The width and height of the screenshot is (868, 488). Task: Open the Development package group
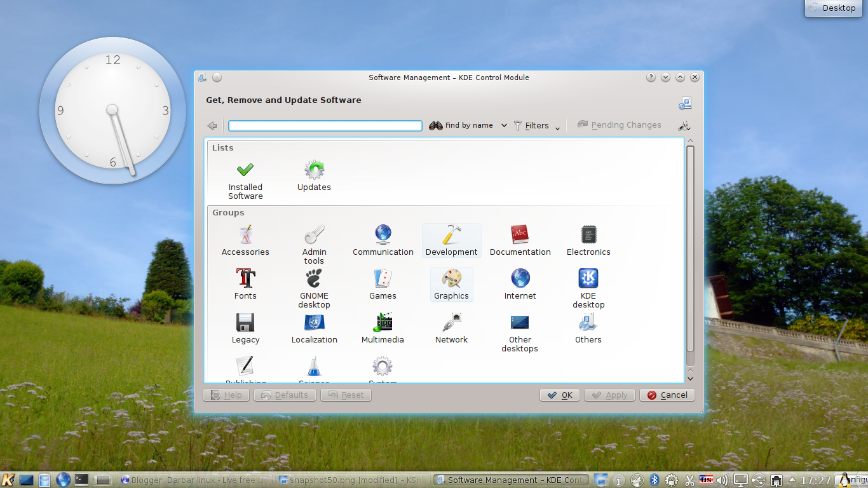(x=451, y=238)
